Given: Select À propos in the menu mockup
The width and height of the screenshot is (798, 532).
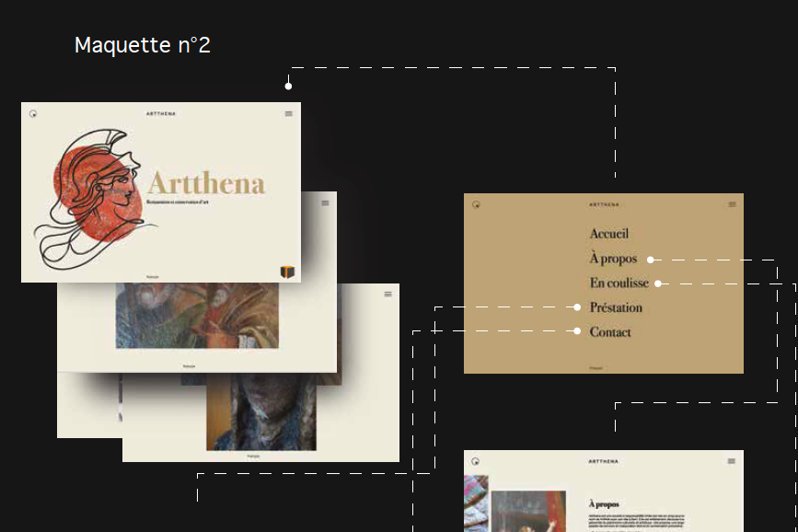Looking at the screenshot, I should (613, 259).
